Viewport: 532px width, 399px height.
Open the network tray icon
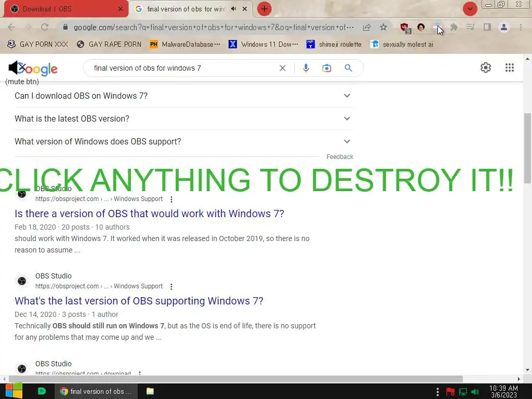pyautogui.click(x=463, y=392)
